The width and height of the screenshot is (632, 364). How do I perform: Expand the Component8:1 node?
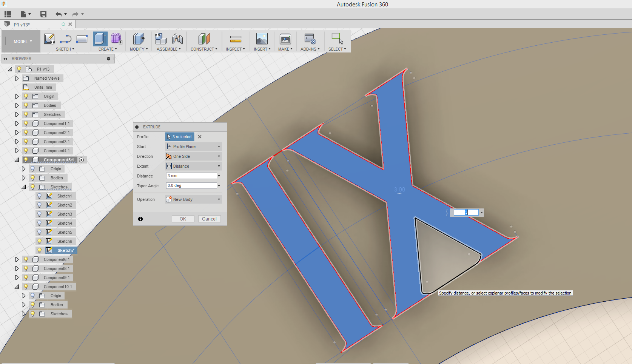17,268
